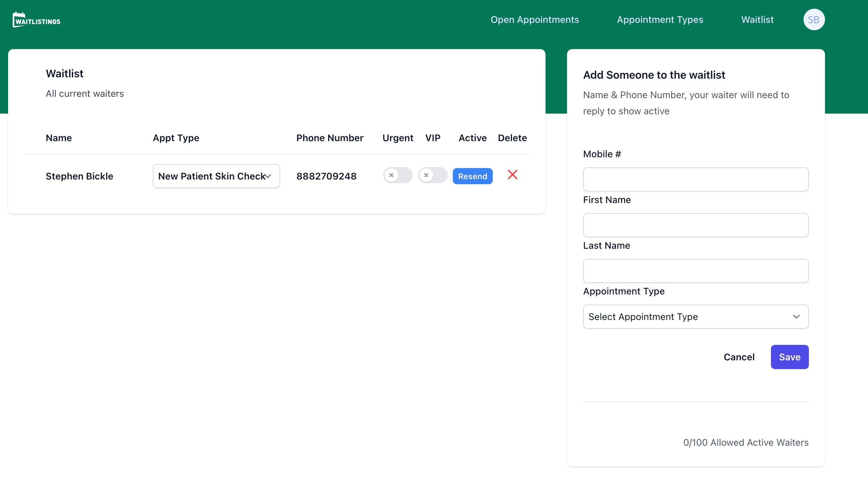Open Appointment Types nav item
Screen dimensions: 868x480
660,19
